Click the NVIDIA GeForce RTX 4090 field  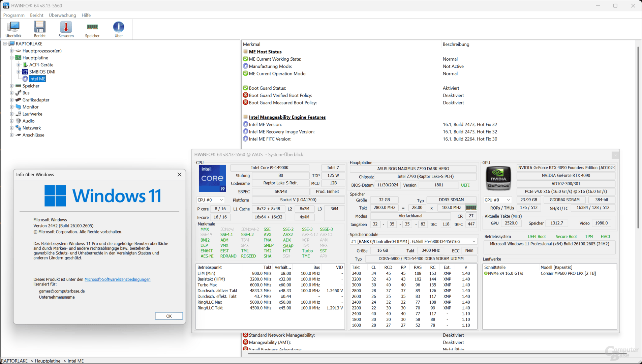(566, 175)
